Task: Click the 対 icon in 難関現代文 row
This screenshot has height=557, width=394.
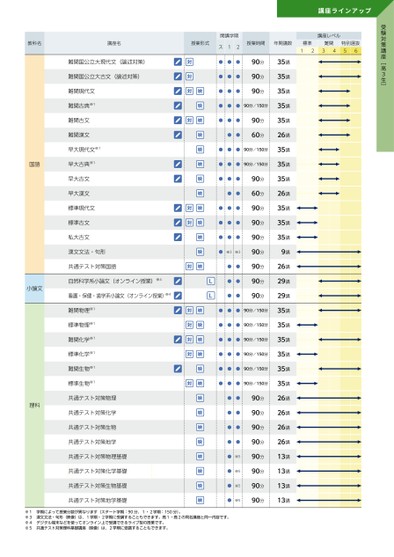Action: pyautogui.click(x=189, y=91)
